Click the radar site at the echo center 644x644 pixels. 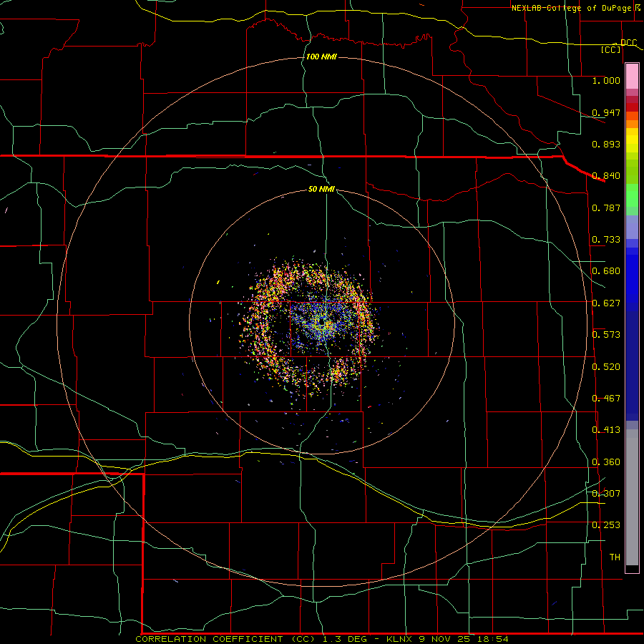pos(321,322)
